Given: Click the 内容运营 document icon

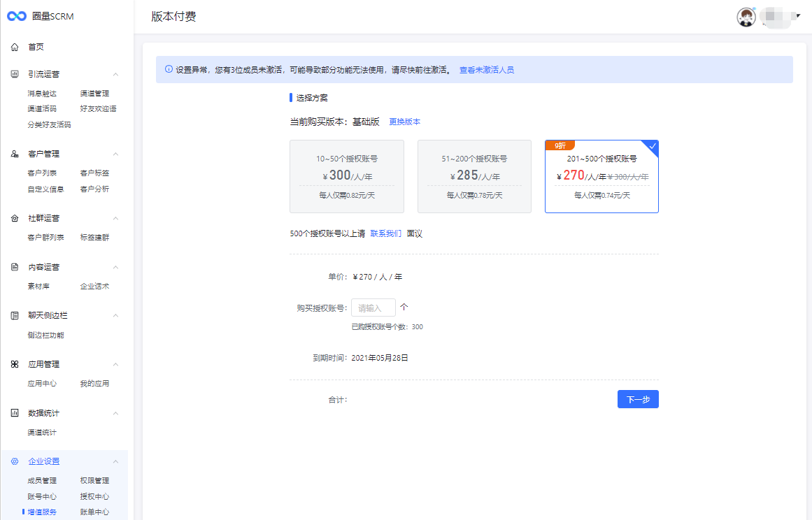Looking at the screenshot, I should pyautogui.click(x=15, y=267).
